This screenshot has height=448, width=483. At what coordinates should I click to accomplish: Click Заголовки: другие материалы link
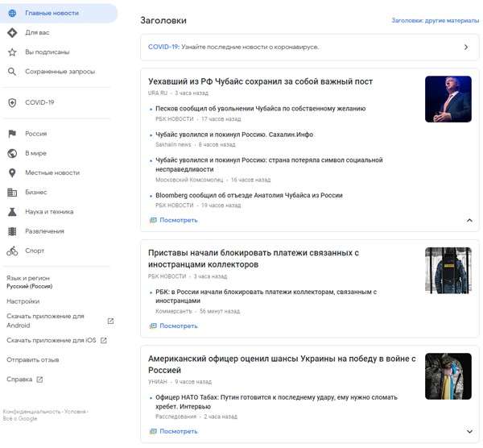point(435,20)
